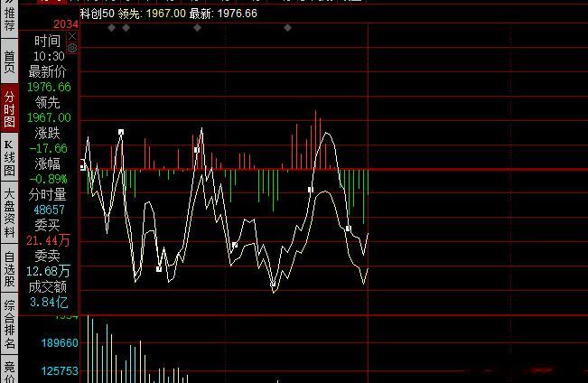Click the green 1976.66 value in the info panel
The width and height of the screenshot is (588, 383).
49,87
